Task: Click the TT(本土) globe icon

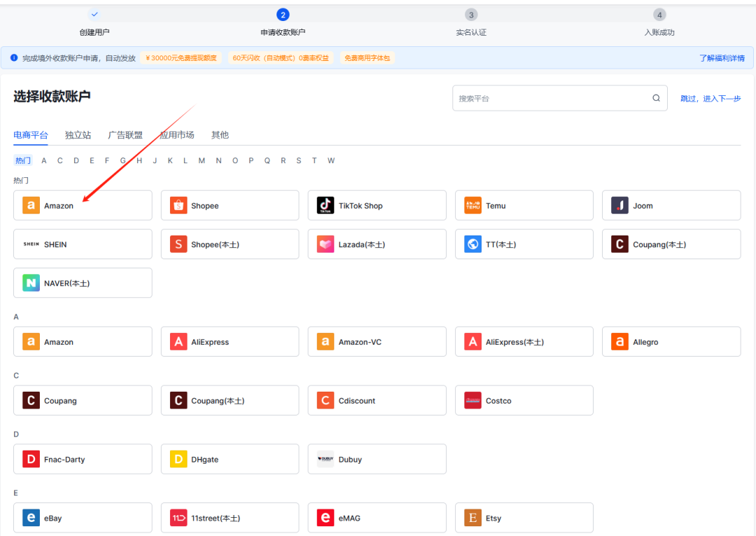Action: tap(473, 244)
